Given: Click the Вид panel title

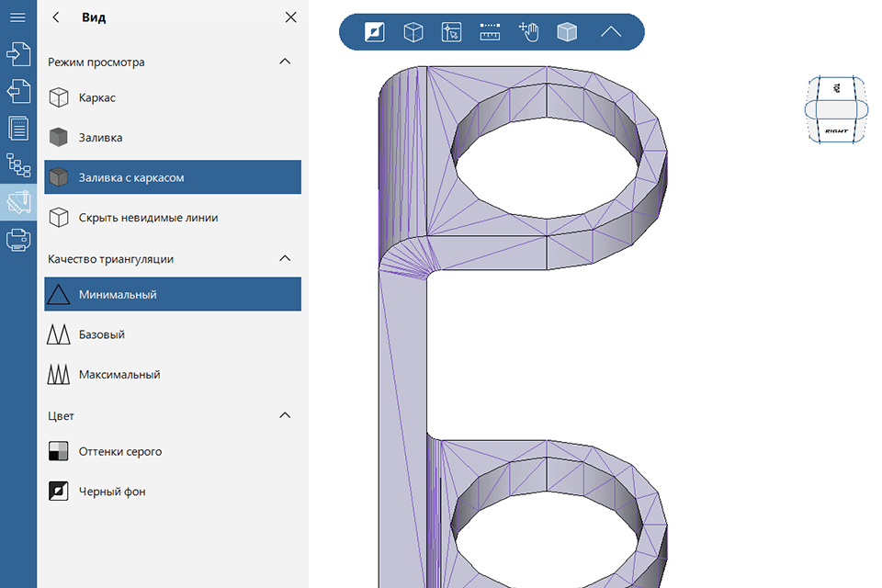Looking at the screenshot, I should (x=94, y=17).
